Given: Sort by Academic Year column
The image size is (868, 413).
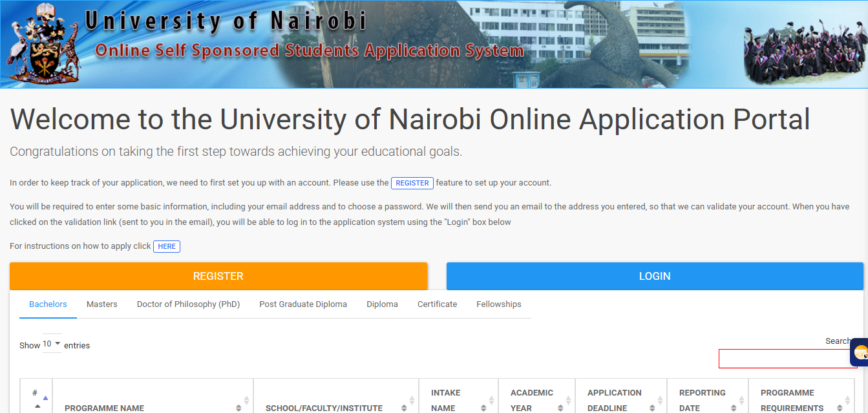Looking at the screenshot, I should click(x=567, y=404).
